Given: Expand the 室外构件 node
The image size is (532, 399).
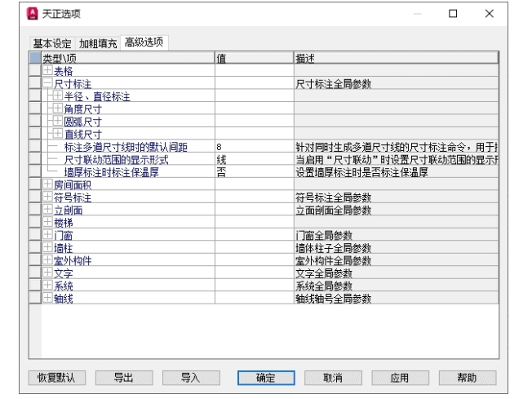Looking at the screenshot, I should [47, 260].
